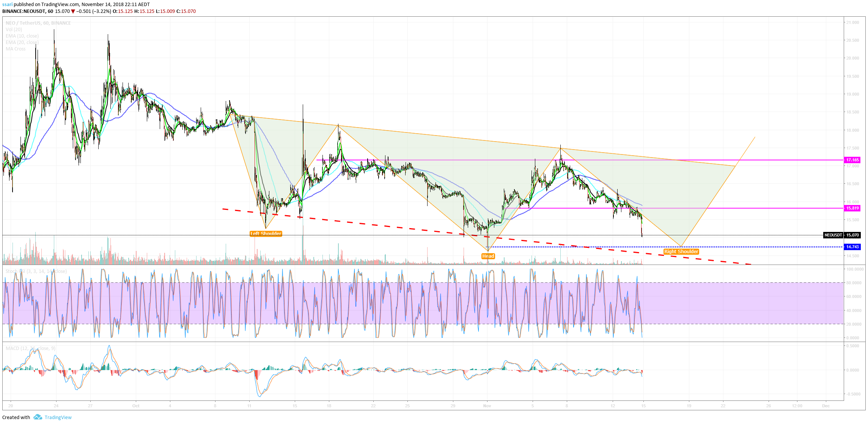Click the close value "C:15.070" in header
Viewport: 868px width, 424px height.
point(186,11)
